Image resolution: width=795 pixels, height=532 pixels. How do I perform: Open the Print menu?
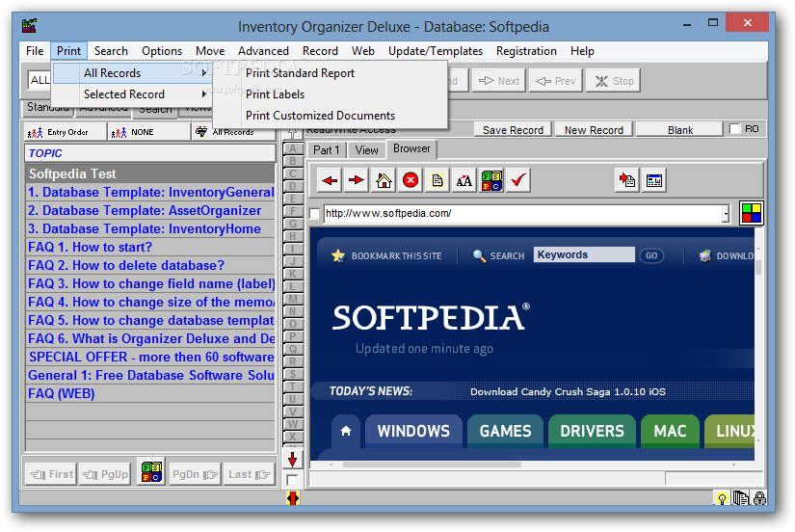tap(69, 51)
